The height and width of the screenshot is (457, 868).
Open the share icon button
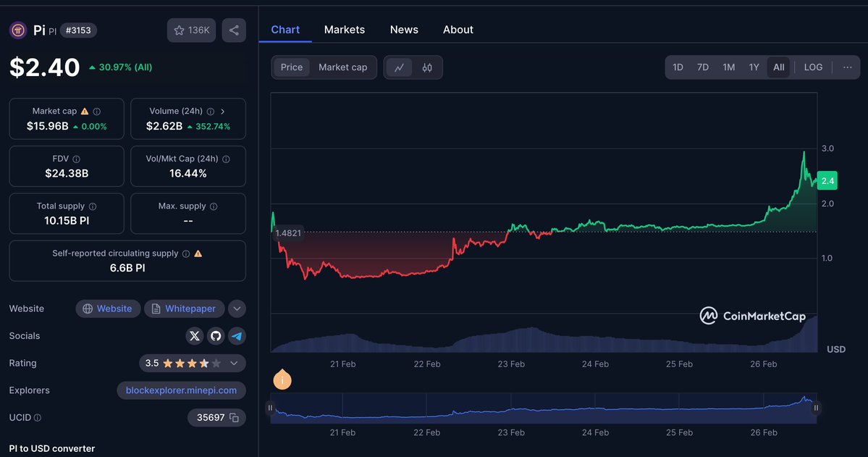pyautogui.click(x=234, y=30)
